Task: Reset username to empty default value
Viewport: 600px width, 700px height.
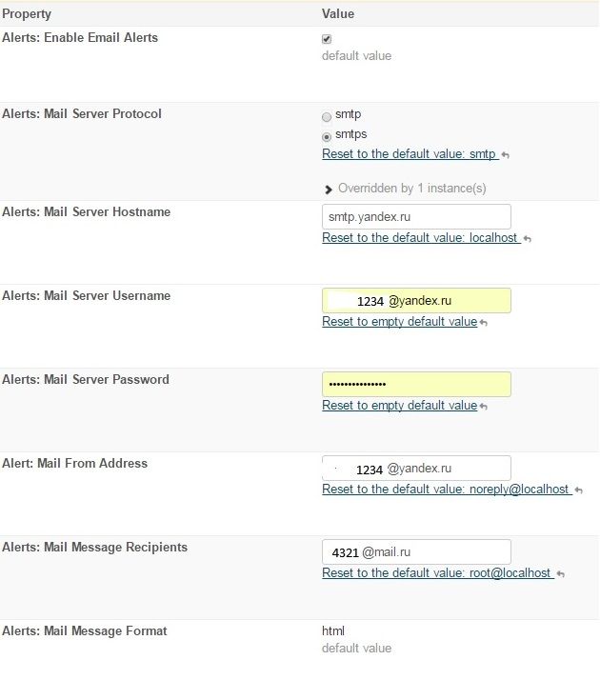Action: click(x=399, y=322)
